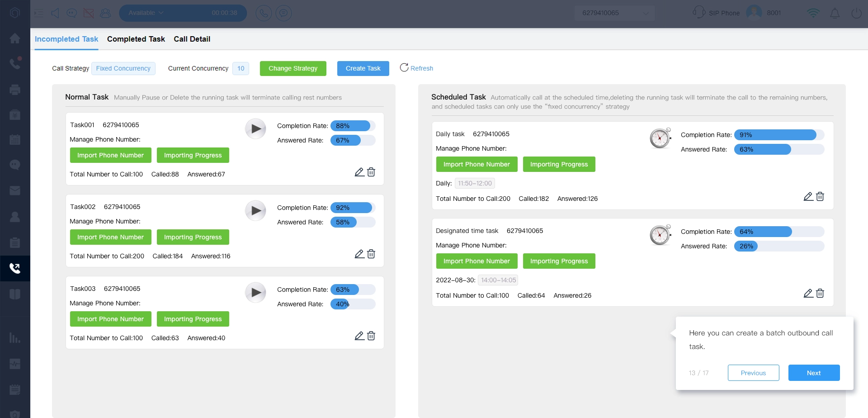Open the home icon in sidebar

[15, 38]
